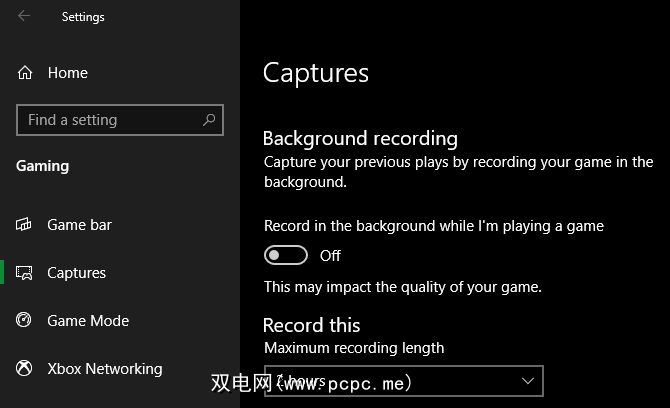Screen dimensions: 670x408
Task: Click the back arrow in Settings
Action: pos(24,16)
